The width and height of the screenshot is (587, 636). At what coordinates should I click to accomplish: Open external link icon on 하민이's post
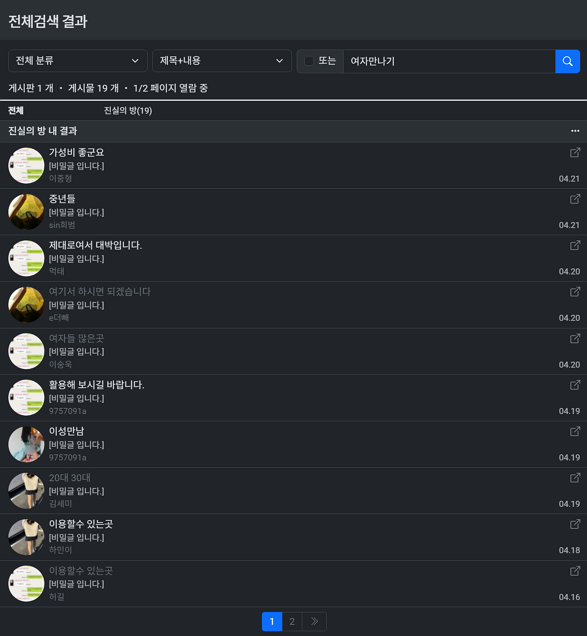(575, 524)
